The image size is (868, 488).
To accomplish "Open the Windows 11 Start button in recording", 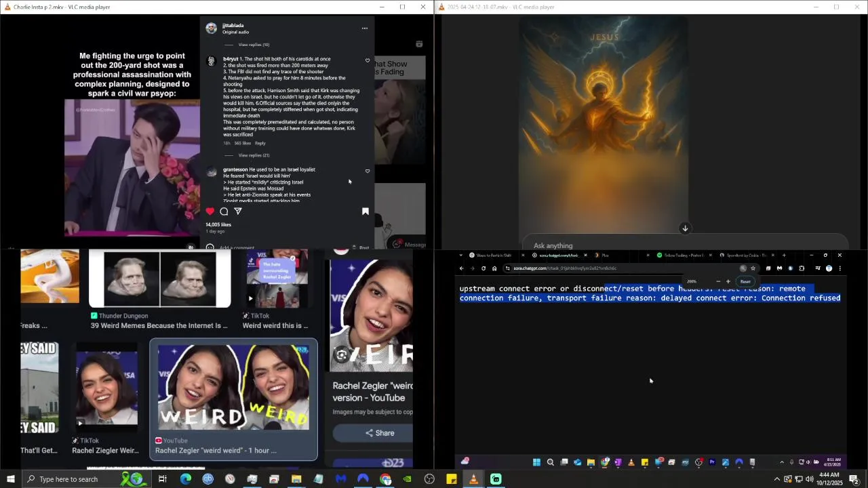I will (x=536, y=462).
